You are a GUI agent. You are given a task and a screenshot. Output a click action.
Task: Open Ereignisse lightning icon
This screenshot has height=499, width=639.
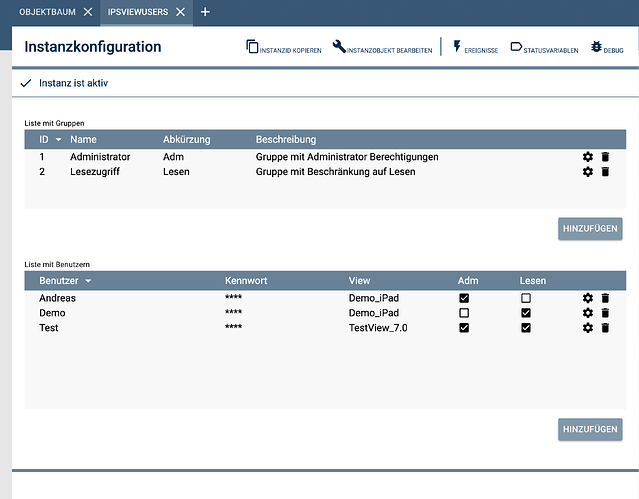476,47
